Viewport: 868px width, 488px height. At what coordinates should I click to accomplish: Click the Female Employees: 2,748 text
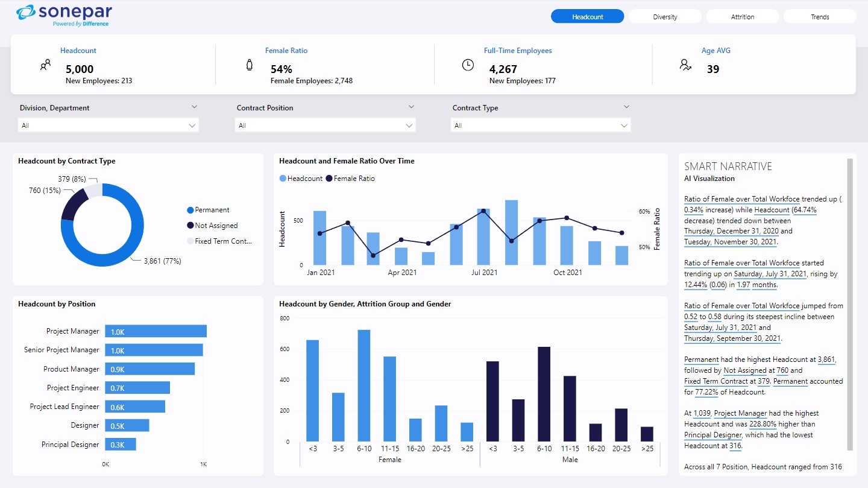click(312, 81)
